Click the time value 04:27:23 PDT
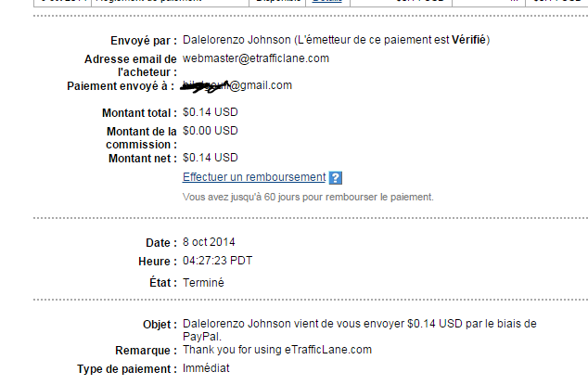This screenshot has width=588, height=385. click(x=218, y=261)
